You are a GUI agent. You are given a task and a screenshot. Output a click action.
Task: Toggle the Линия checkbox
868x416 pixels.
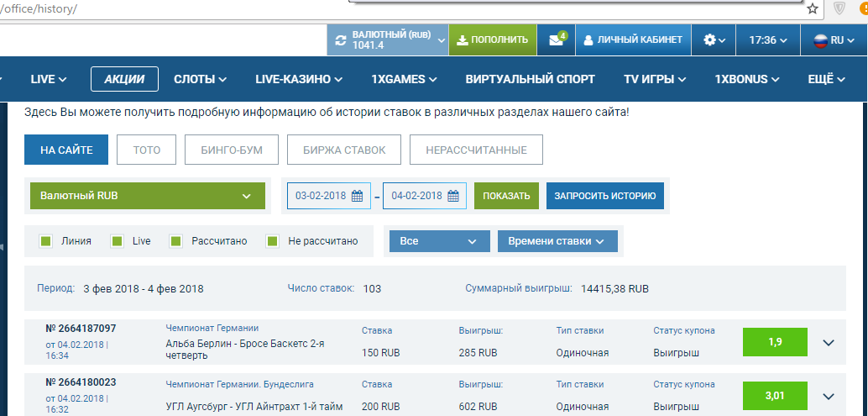tap(46, 241)
